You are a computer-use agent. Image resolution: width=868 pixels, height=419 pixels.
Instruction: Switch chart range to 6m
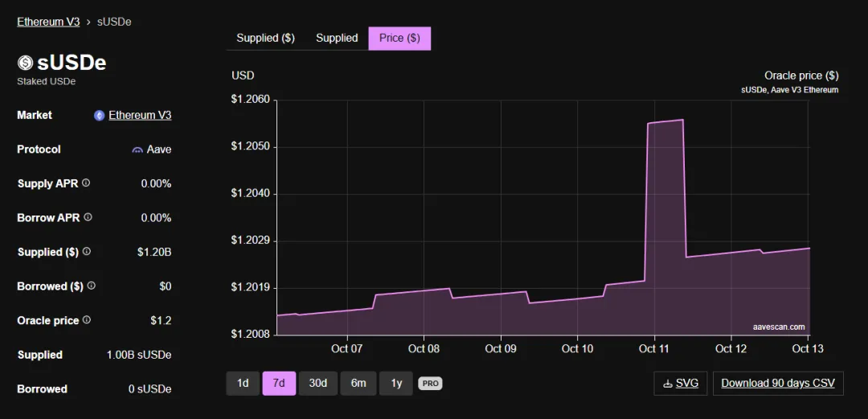point(358,383)
